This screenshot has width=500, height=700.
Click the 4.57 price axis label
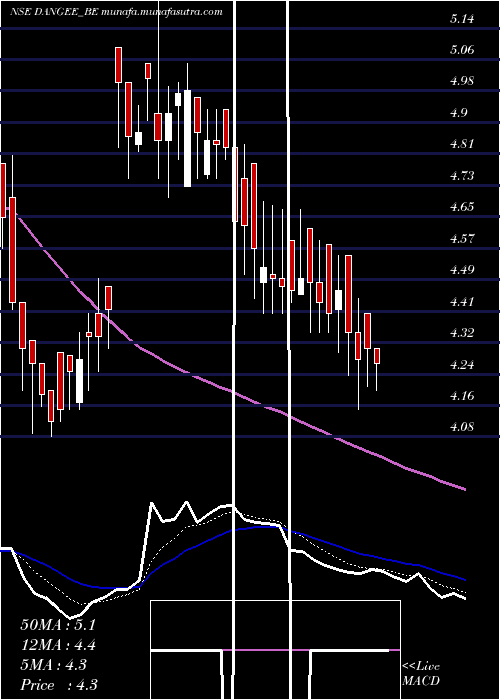[462, 238]
